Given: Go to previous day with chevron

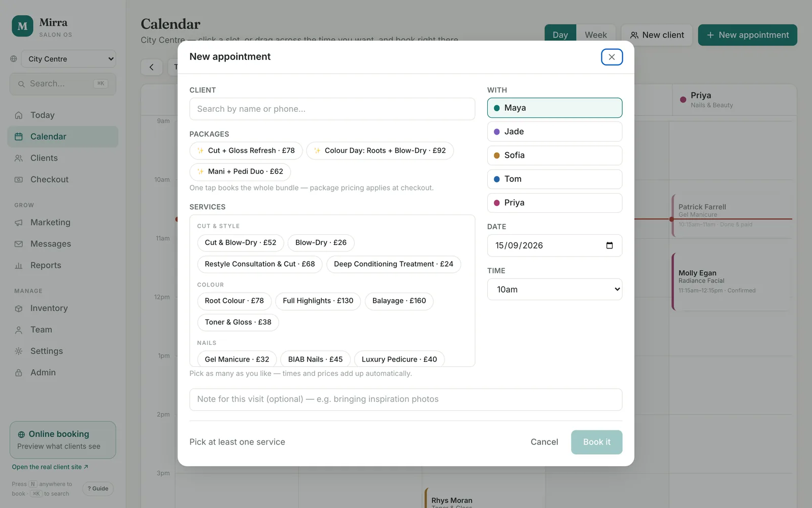Looking at the screenshot, I should [x=151, y=67].
